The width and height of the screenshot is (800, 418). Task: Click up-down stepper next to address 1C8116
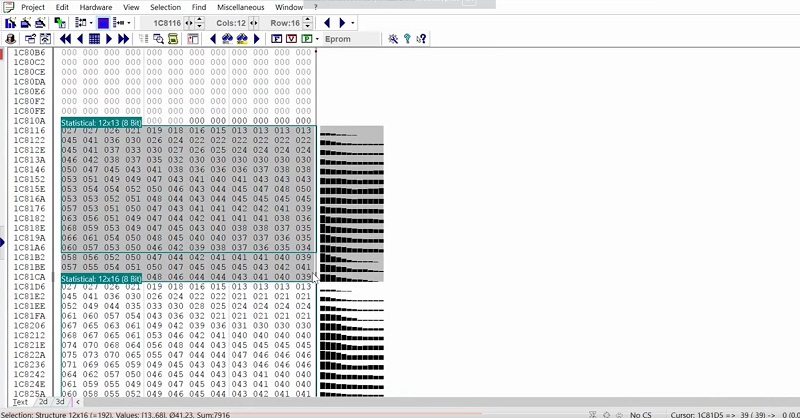coord(199,23)
